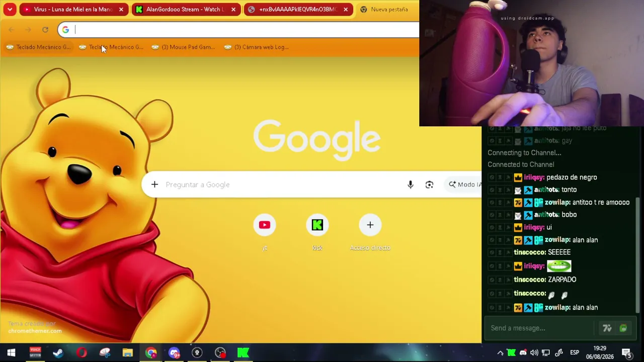Click the tinscocco username on the 'SEEEEE' message
644x362 pixels.
[x=530, y=252]
